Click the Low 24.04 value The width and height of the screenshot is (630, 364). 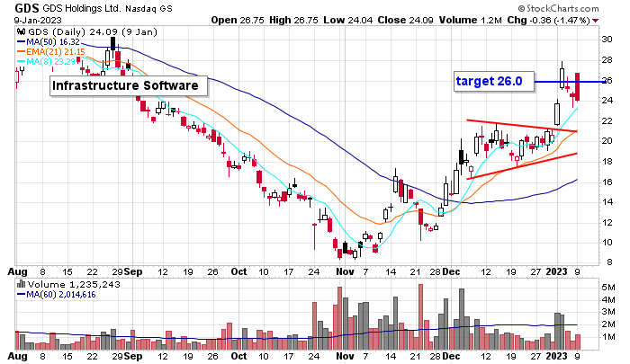[x=348, y=20]
